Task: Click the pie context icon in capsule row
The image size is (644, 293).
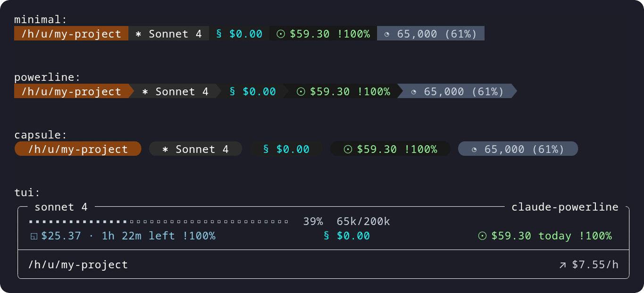Action: [474, 150]
